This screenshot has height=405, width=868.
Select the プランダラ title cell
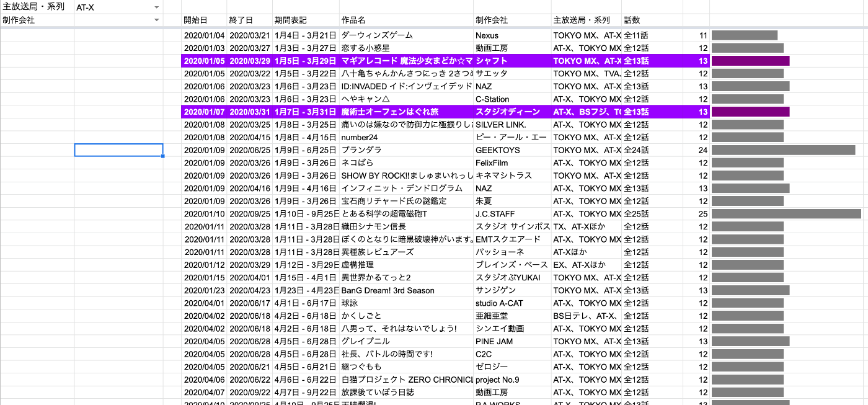point(406,150)
